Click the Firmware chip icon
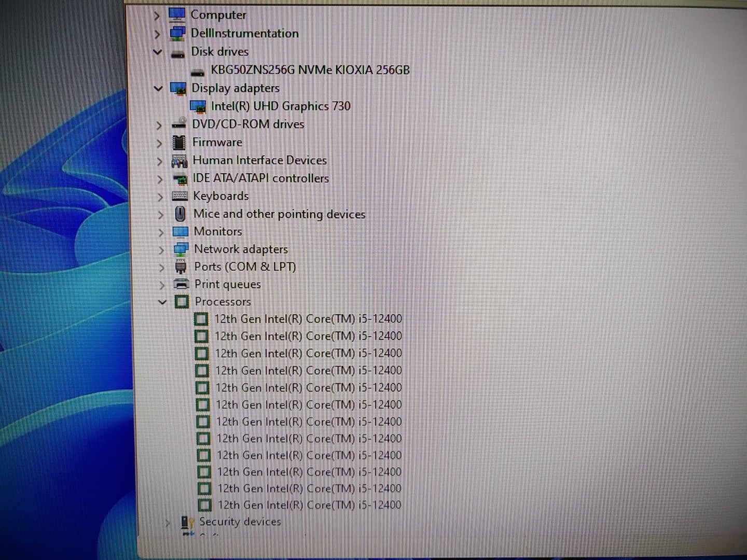Image resolution: width=747 pixels, height=560 pixels. (179, 142)
